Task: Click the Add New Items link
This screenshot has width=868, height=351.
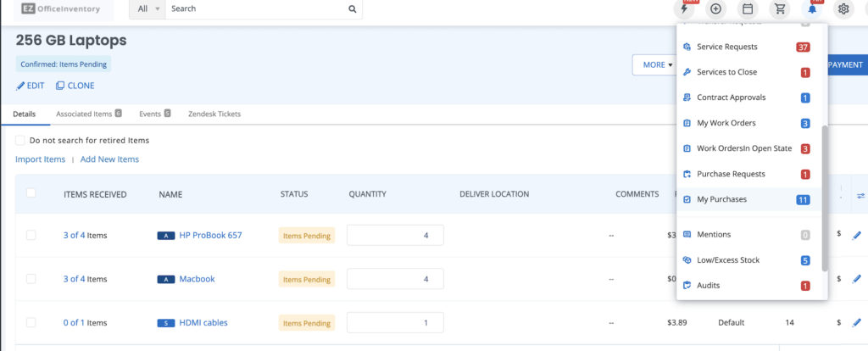Action: (109, 159)
